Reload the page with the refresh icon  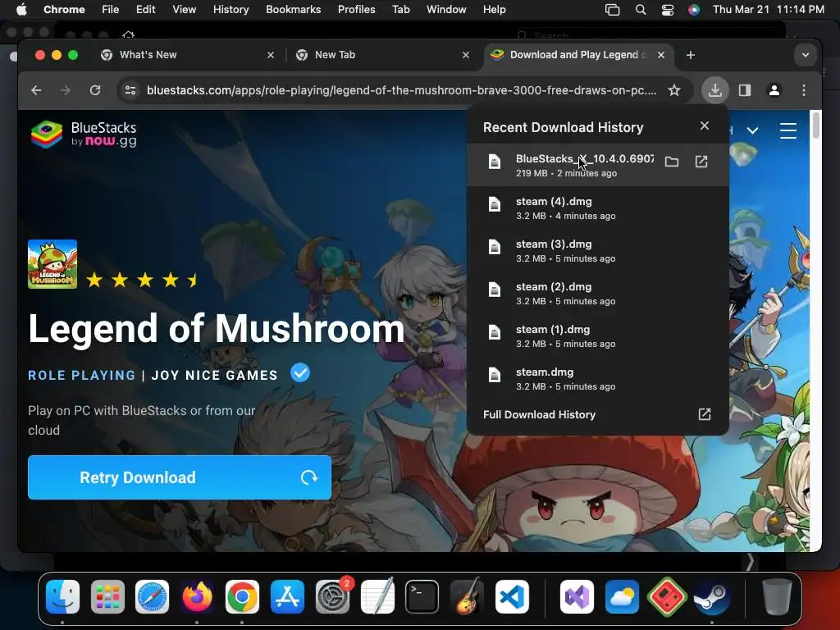(95, 90)
